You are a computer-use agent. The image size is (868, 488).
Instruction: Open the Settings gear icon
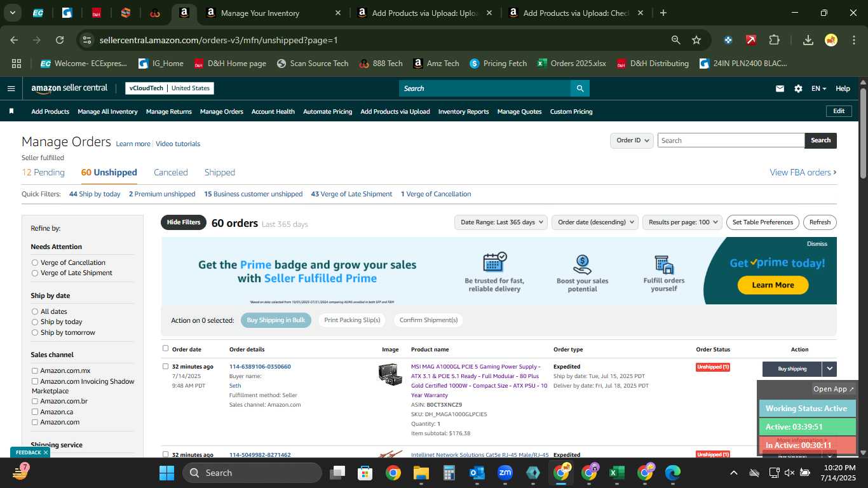[x=798, y=88]
